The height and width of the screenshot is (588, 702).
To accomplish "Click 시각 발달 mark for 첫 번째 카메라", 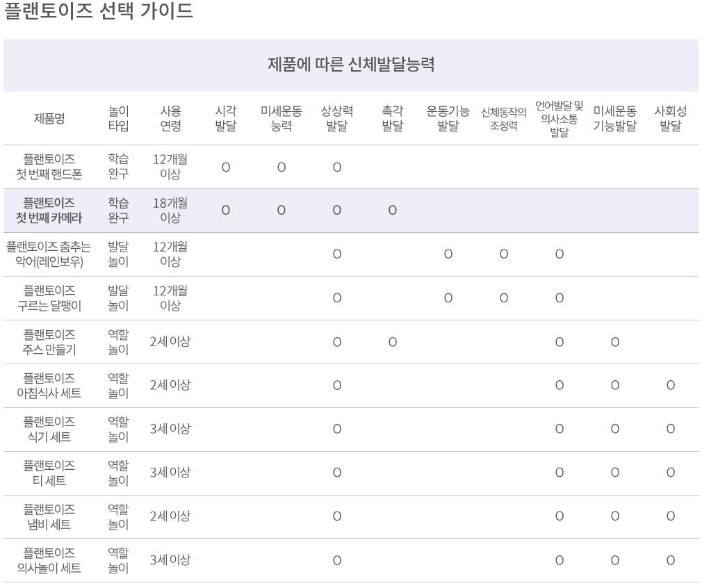I will (226, 210).
